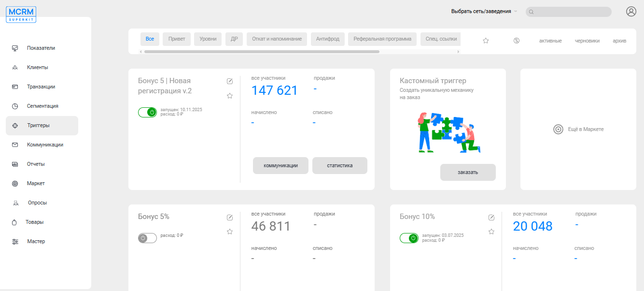Click the 147 621 participants value
The image size is (644, 291).
pyautogui.click(x=275, y=90)
